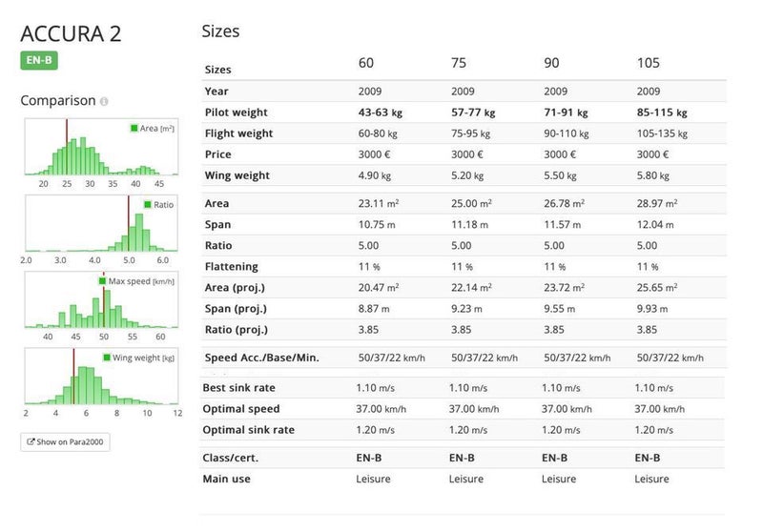763x532 pixels.
Task: Click the Area histogram chart
Action: 102,147
